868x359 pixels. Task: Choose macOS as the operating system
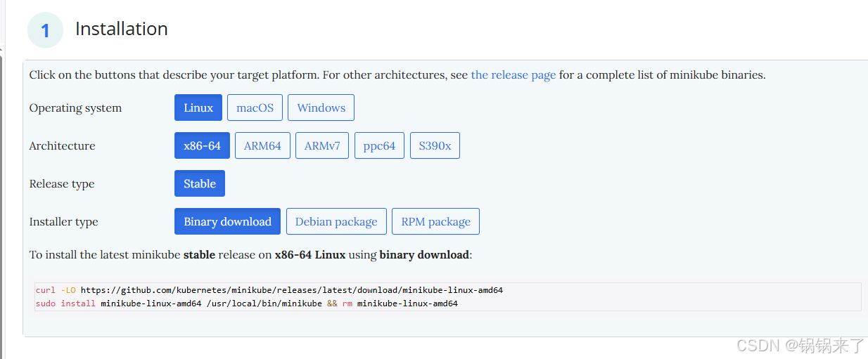(255, 107)
